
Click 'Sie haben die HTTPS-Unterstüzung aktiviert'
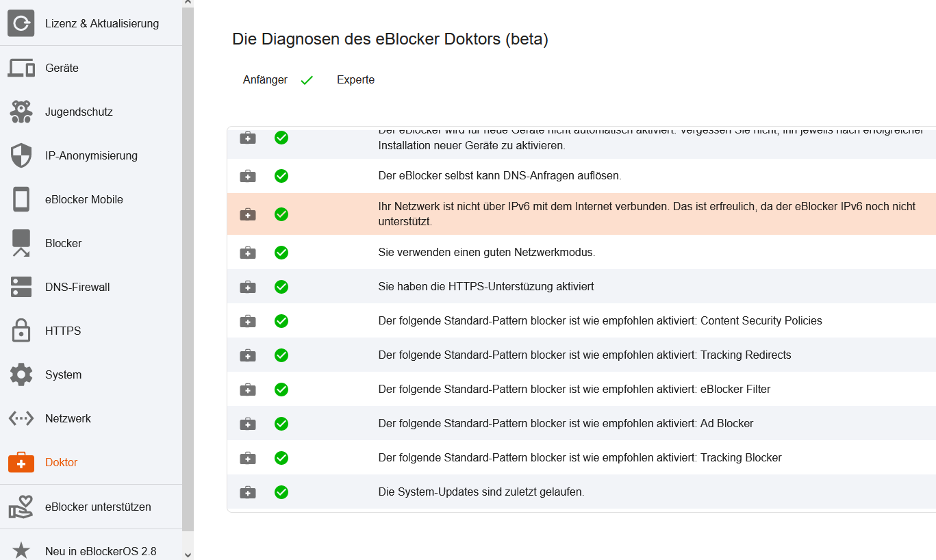pos(486,287)
